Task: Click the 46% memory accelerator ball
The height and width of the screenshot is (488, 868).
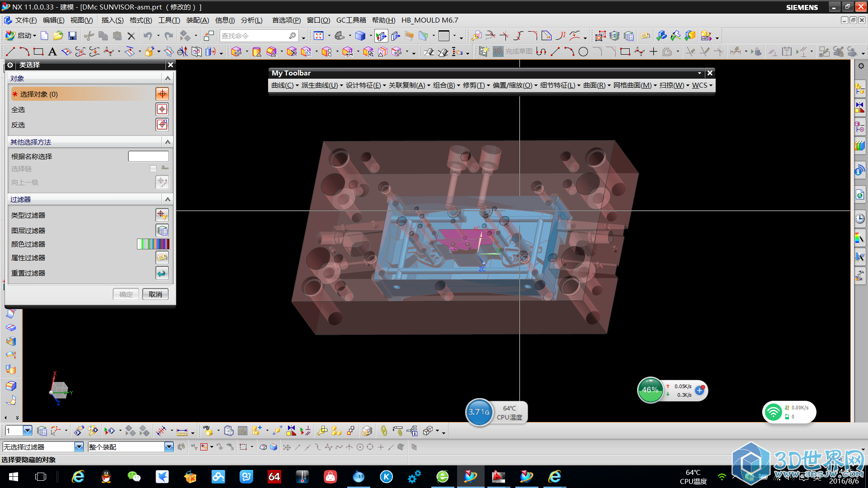Action: tap(650, 389)
